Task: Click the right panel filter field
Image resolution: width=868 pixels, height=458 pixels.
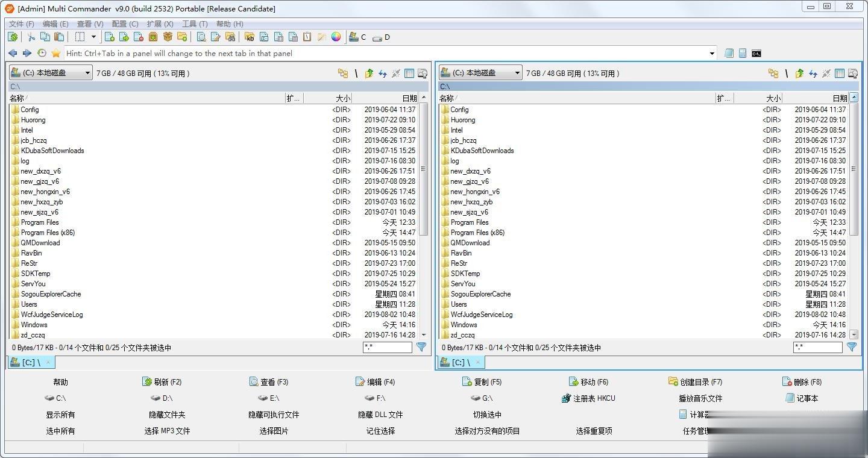Action: 818,347
